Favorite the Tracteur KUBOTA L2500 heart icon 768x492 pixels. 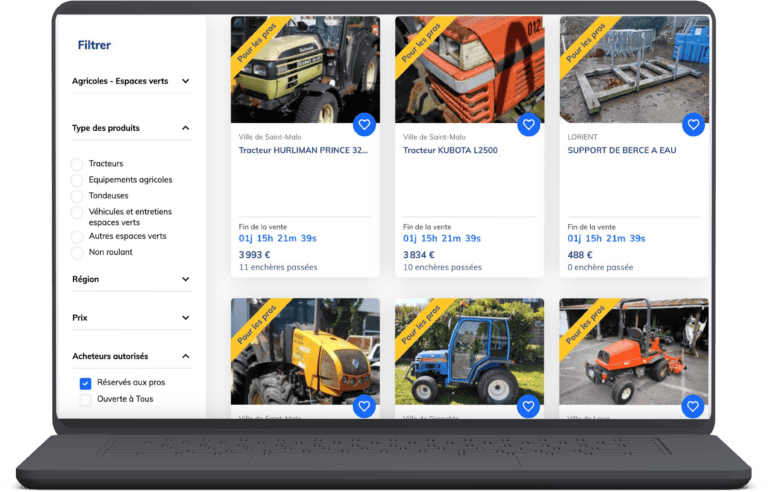[x=528, y=125]
